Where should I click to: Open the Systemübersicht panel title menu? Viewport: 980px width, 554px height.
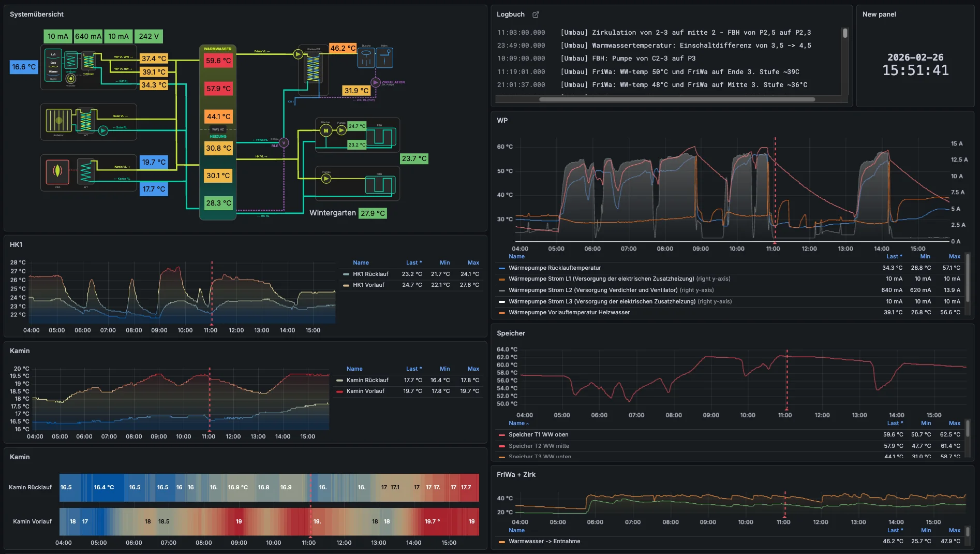click(37, 14)
